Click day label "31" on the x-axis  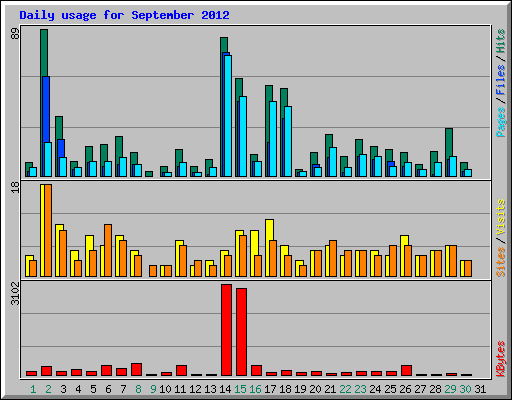pyautogui.click(x=480, y=389)
